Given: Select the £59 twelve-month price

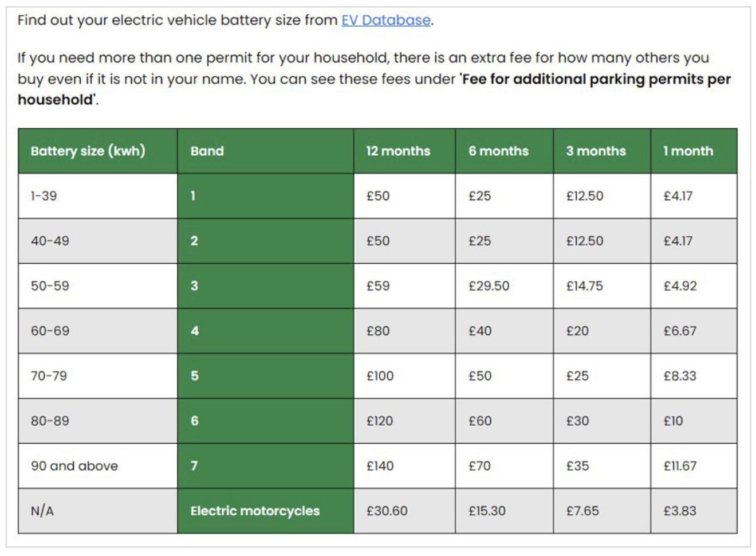Looking at the screenshot, I should point(378,286).
